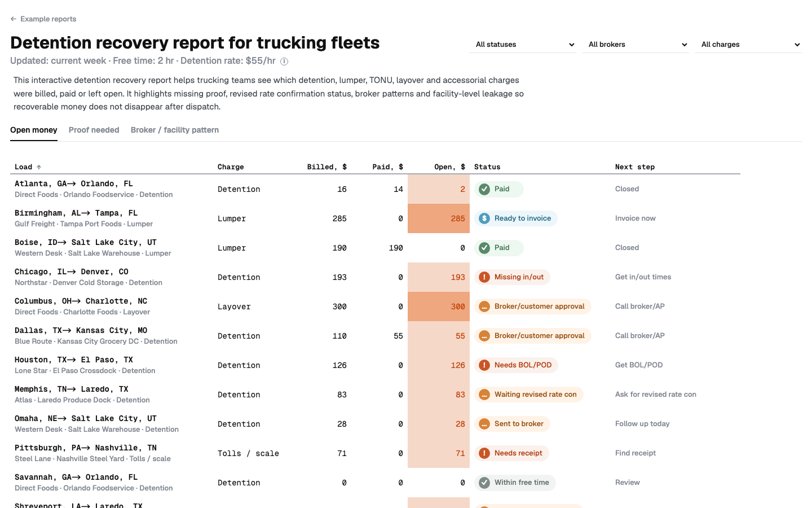This screenshot has height=508, width=812.
Task: Click the Layover cell in the Charge column
Action: 234,307
